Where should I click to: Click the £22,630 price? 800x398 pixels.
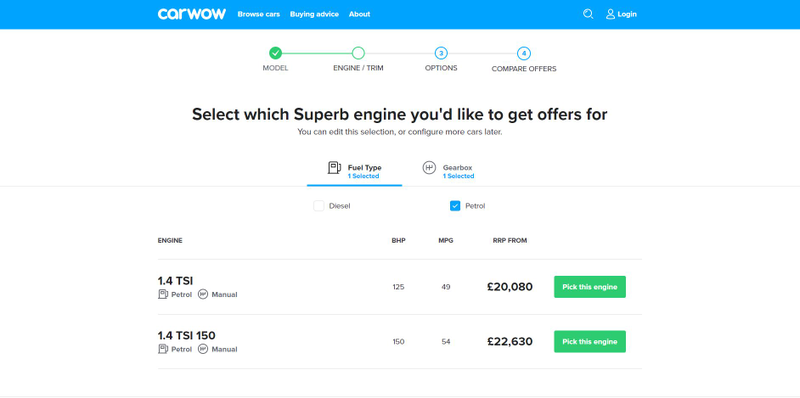[x=510, y=341]
